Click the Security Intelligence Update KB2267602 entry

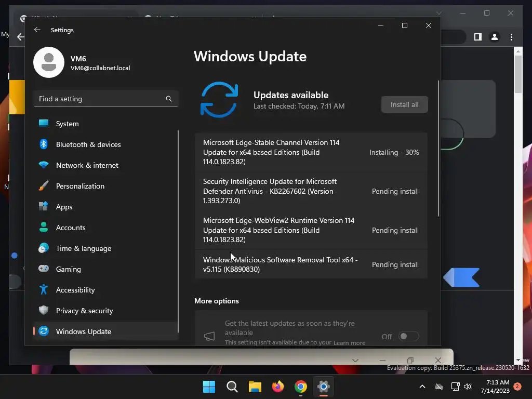[311, 191]
